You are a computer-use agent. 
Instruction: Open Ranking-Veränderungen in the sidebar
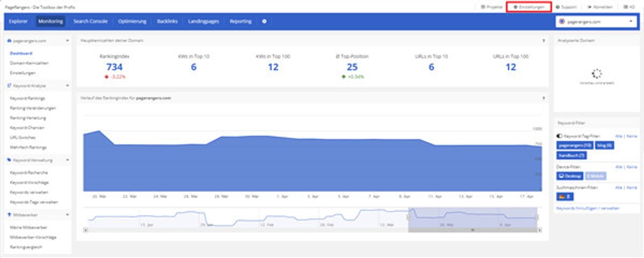(33, 108)
